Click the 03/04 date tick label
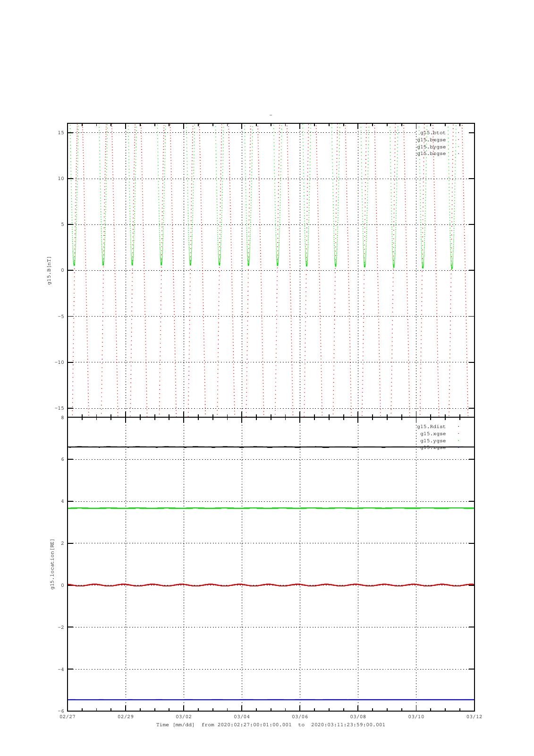The height and width of the screenshot is (756, 534). tap(242, 716)
